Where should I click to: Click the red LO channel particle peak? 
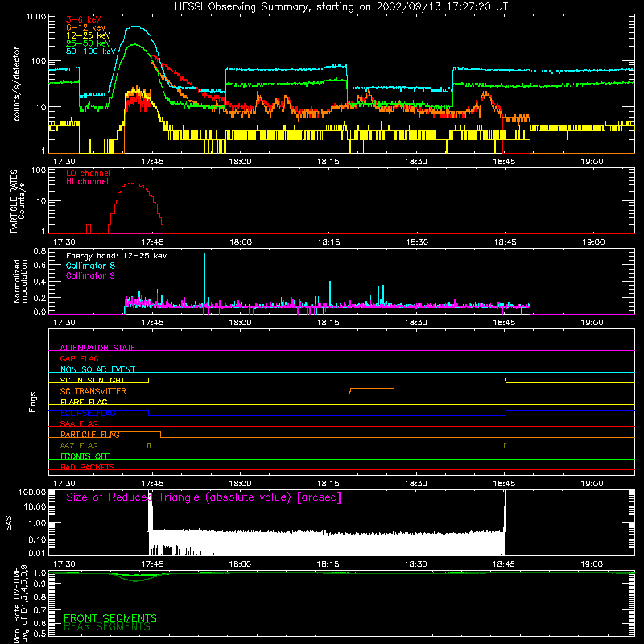click(132, 184)
